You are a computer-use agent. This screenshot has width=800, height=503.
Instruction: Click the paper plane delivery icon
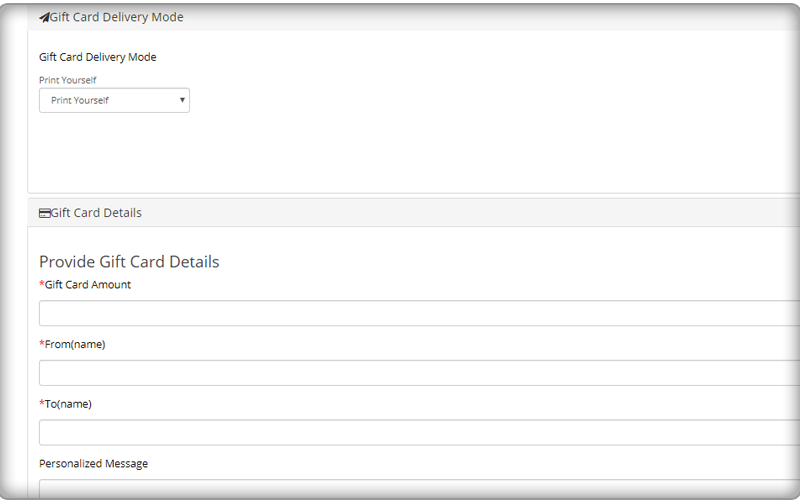(44, 18)
